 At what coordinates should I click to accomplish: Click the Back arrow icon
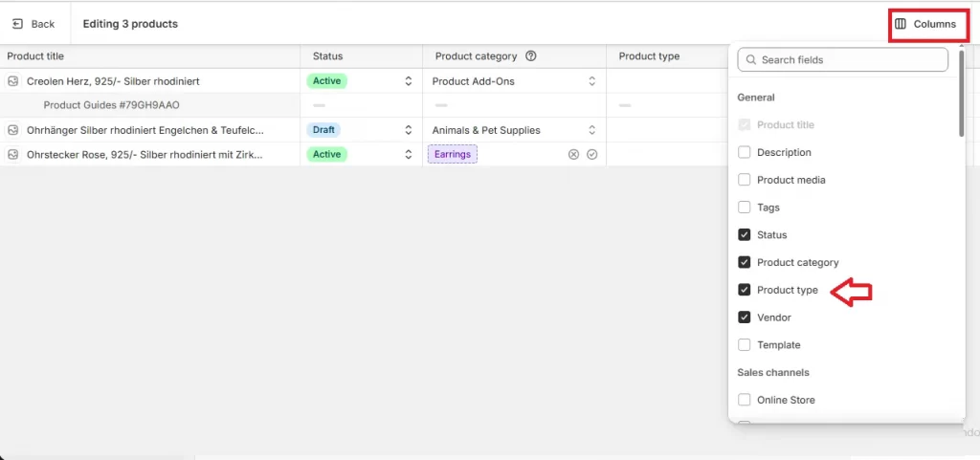tap(17, 24)
